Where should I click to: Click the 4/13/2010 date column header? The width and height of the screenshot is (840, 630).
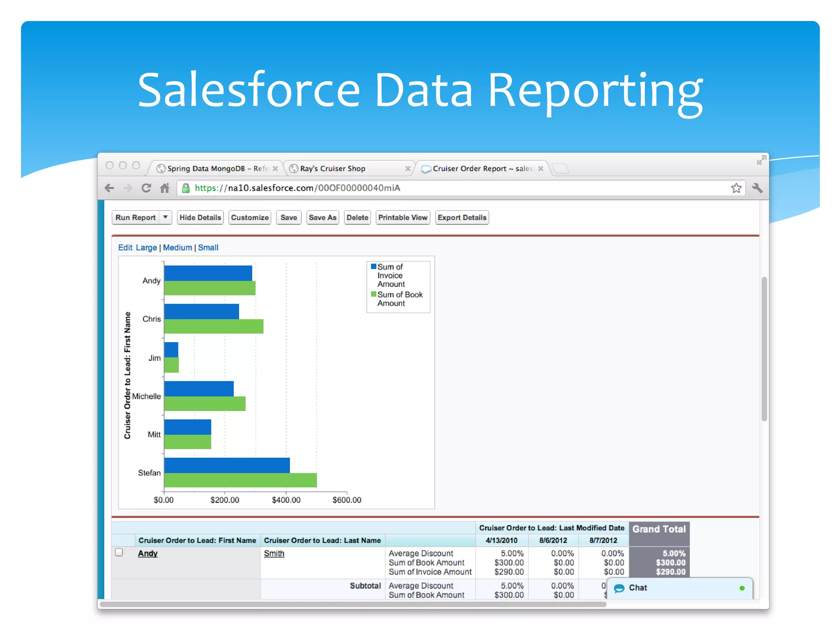(x=502, y=541)
